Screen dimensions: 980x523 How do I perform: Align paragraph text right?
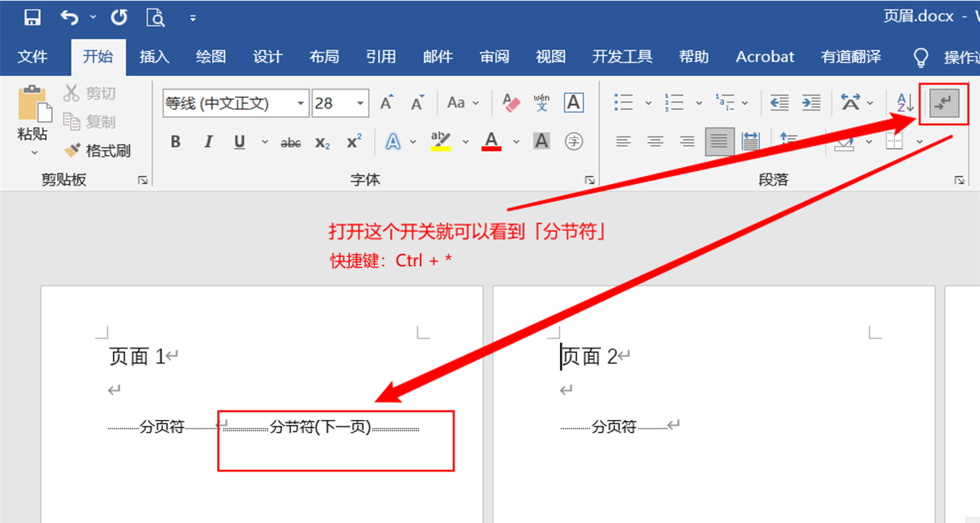click(x=687, y=141)
